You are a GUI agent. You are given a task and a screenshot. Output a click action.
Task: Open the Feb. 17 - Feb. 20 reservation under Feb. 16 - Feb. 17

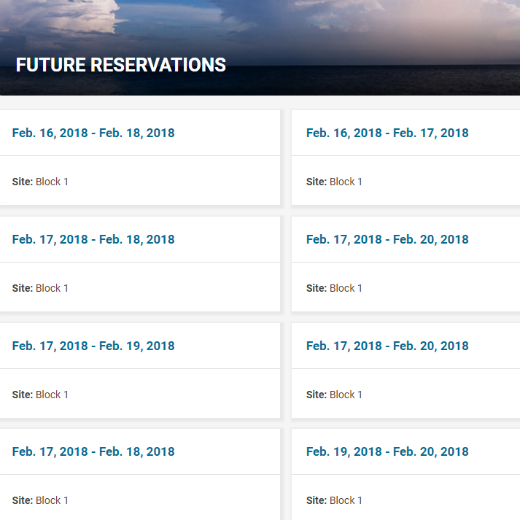(387, 240)
